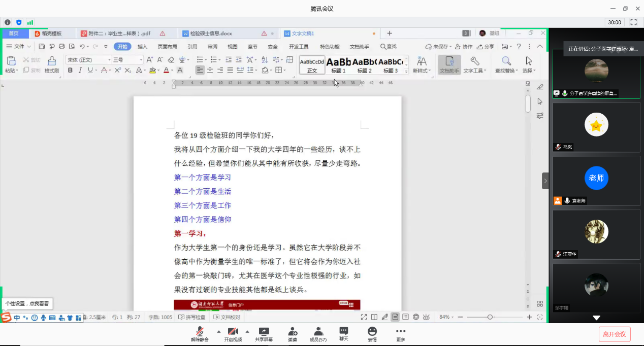
Task: Click the 分享 share button
Action: tap(485, 47)
